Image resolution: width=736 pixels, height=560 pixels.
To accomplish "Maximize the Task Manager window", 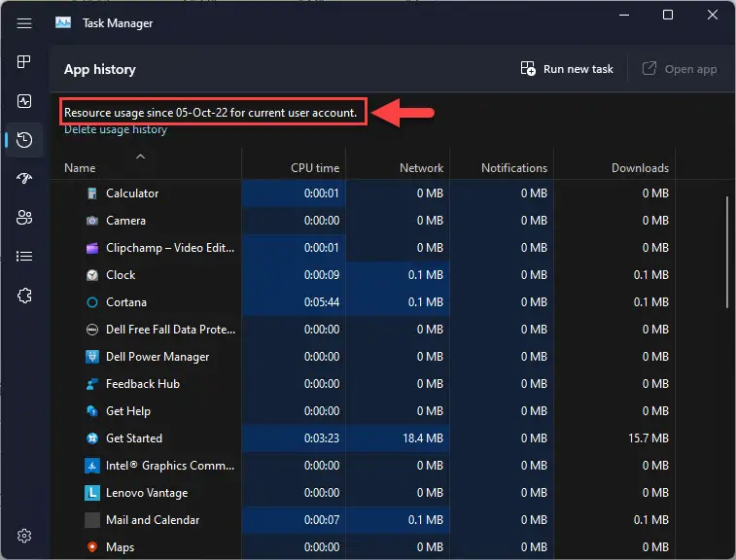I will click(668, 15).
